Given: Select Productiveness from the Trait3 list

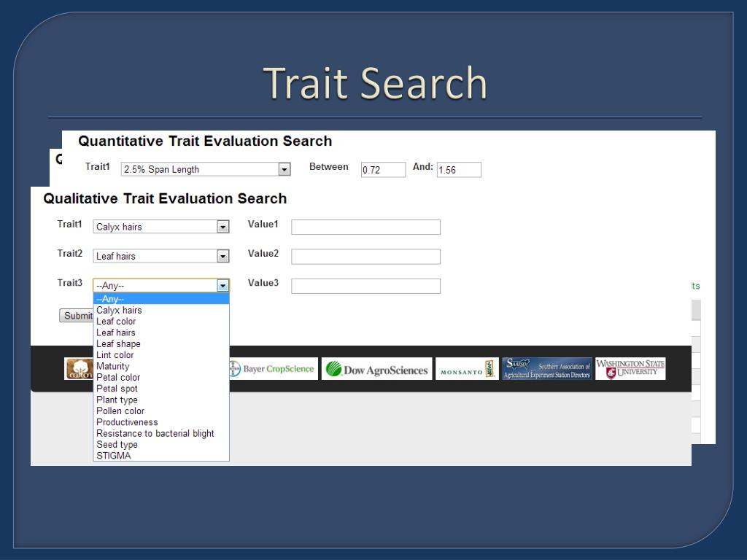Looking at the screenshot, I should coord(161,422).
